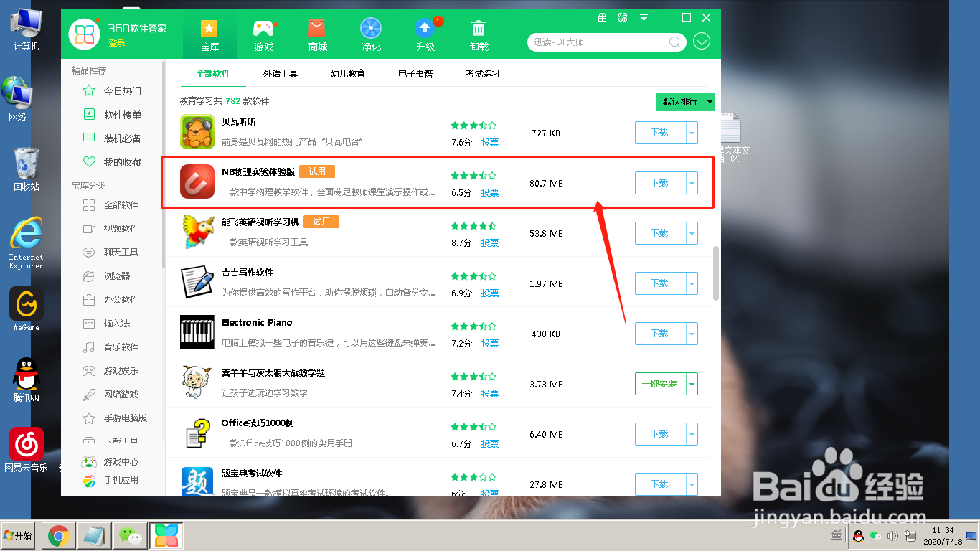Switch to the 电子书籍 tab
The width and height of the screenshot is (980, 551).
click(415, 73)
